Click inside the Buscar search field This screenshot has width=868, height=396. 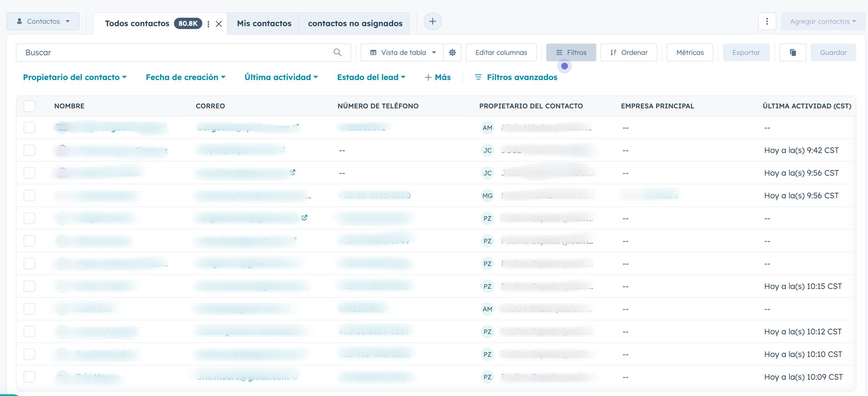[x=142, y=52]
